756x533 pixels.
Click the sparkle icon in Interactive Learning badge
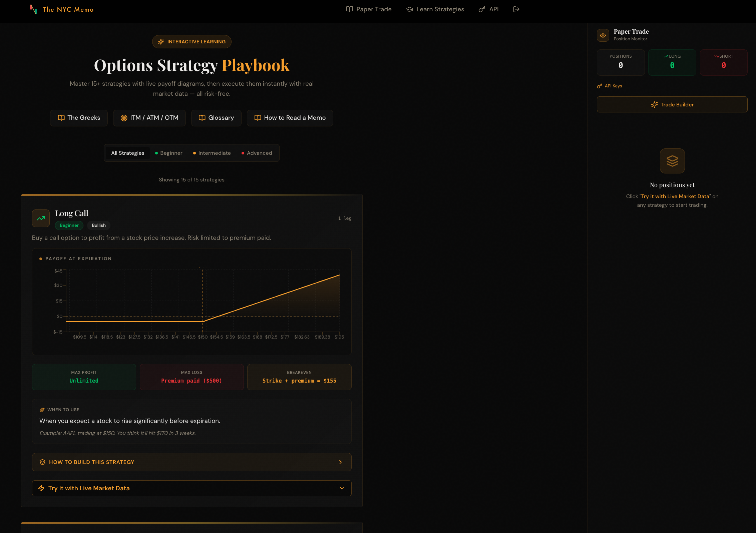(x=161, y=42)
